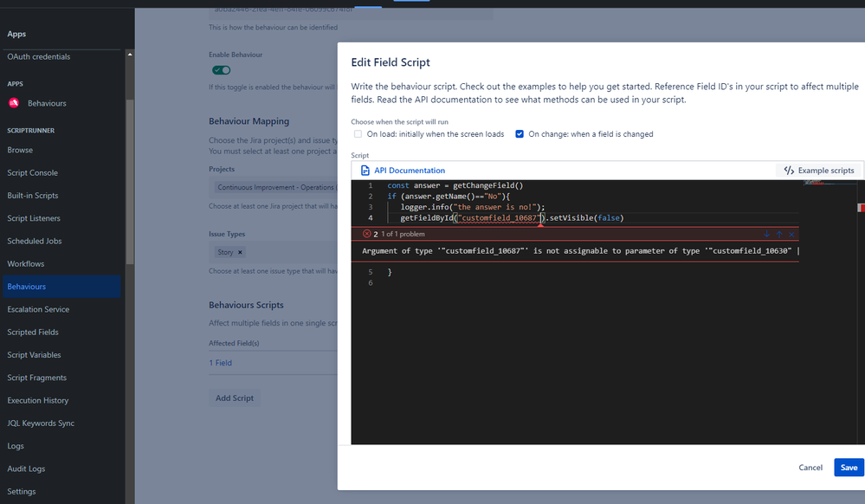Click the Example scripts code icon
This screenshot has height=504, width=865.
click(789, 171)
